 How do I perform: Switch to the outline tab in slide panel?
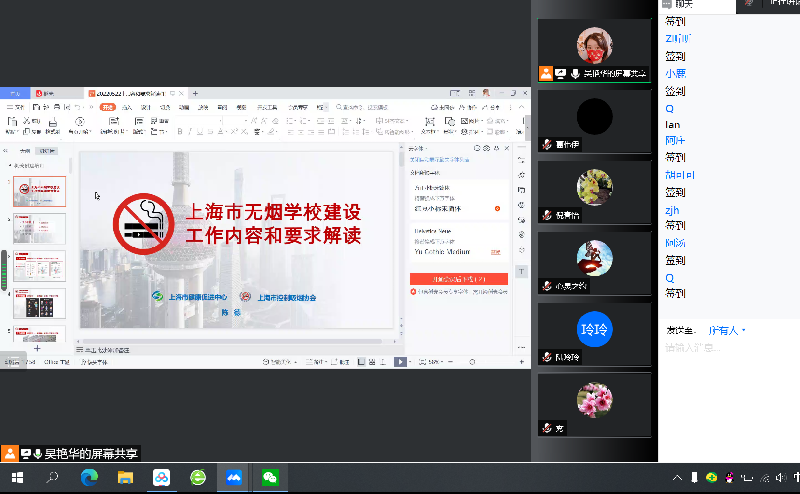pos(25,151)
